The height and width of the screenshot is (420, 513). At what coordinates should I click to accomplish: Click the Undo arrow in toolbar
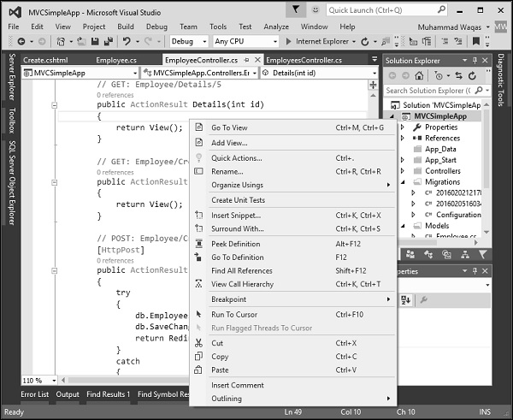click(126, 41)
